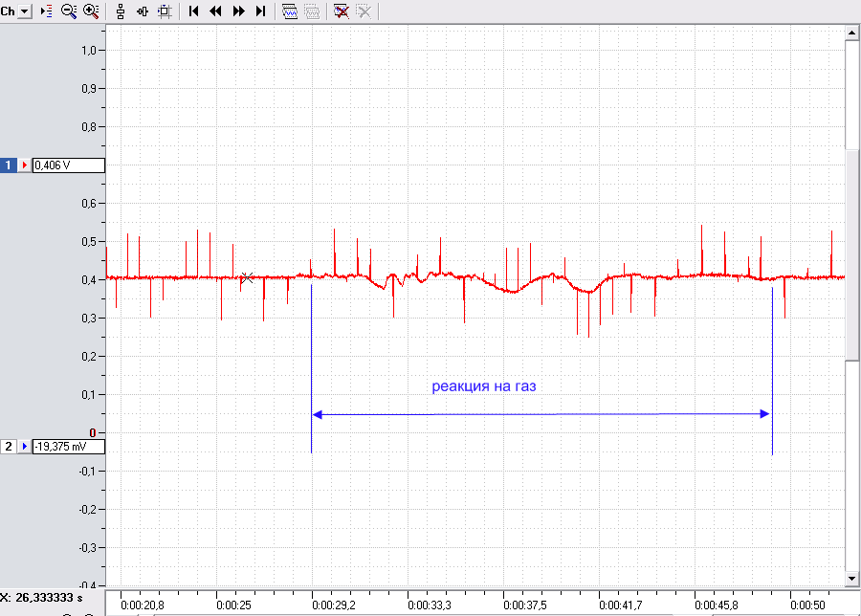This screenshot has height=616, width=861.
Task: Click the time label 0:00:37,5
Action: 525,605
